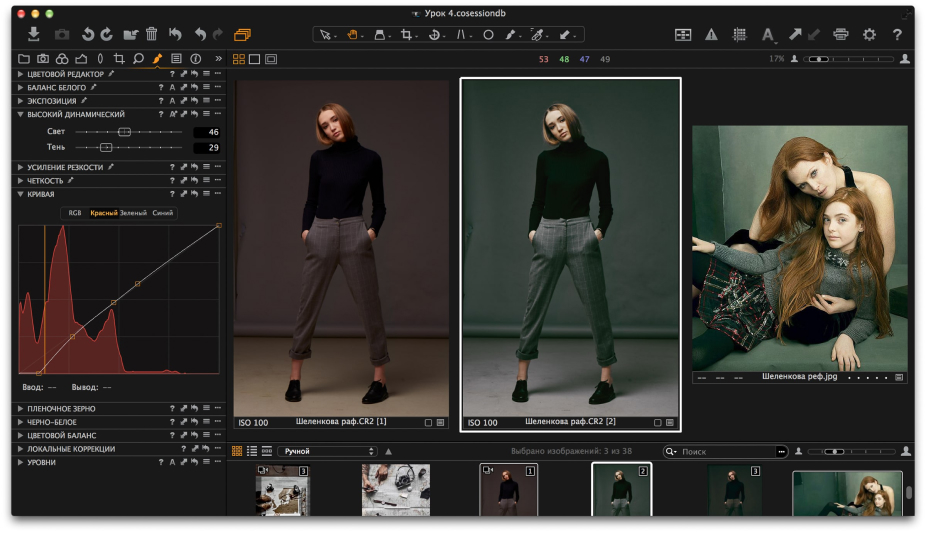The width and height of the screenshot is (926, 533).
Task: Open the Ручной sorting dropdown
Action: [x=326, y=452]
